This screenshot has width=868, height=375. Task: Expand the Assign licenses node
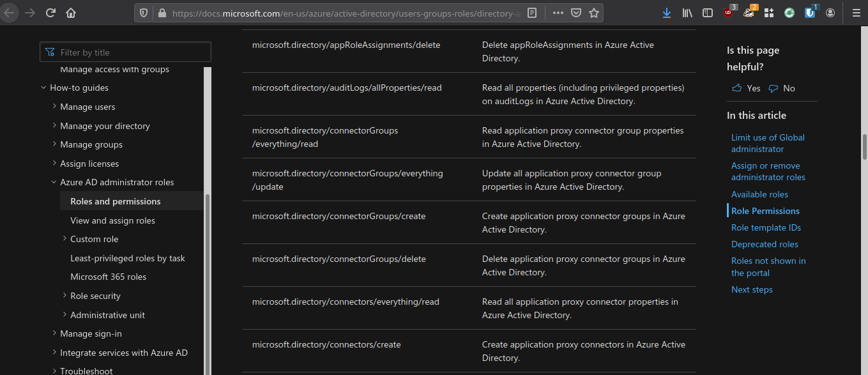tap(54, 164)
